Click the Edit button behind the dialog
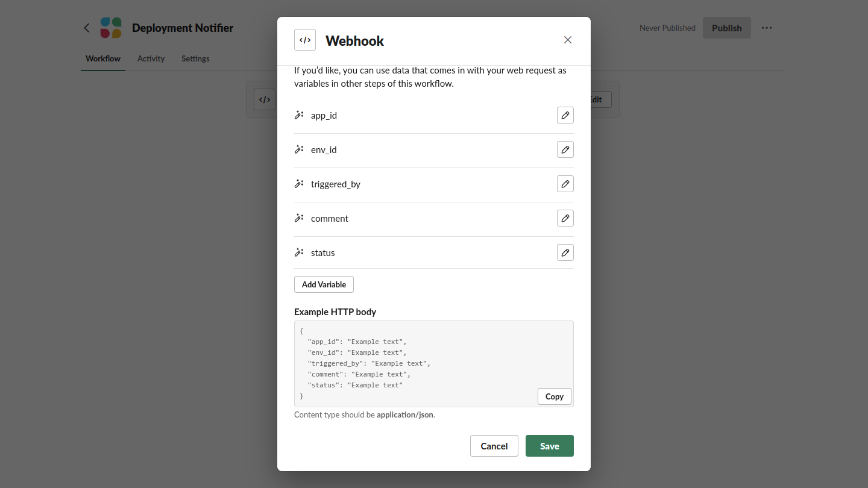This screenshot has width=868, height=488. click(600, 99)
